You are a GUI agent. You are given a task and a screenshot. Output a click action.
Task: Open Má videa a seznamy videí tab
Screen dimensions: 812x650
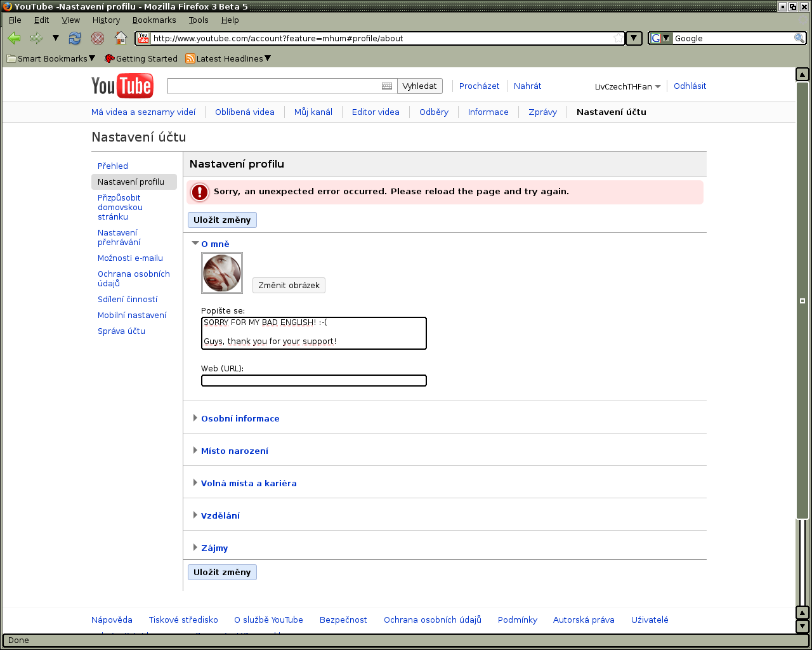pyautogui.click(x=143, y=112)
